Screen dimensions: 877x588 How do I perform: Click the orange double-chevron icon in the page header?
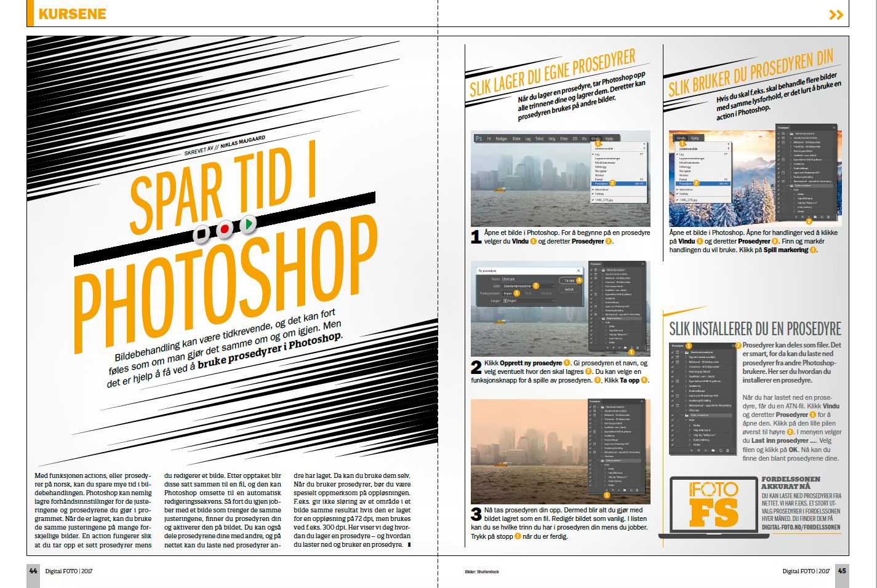[x=836, y=15]
